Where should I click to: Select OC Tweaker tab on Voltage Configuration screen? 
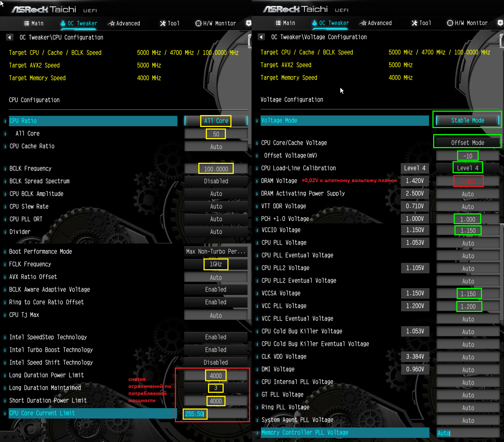coord(330,23)
